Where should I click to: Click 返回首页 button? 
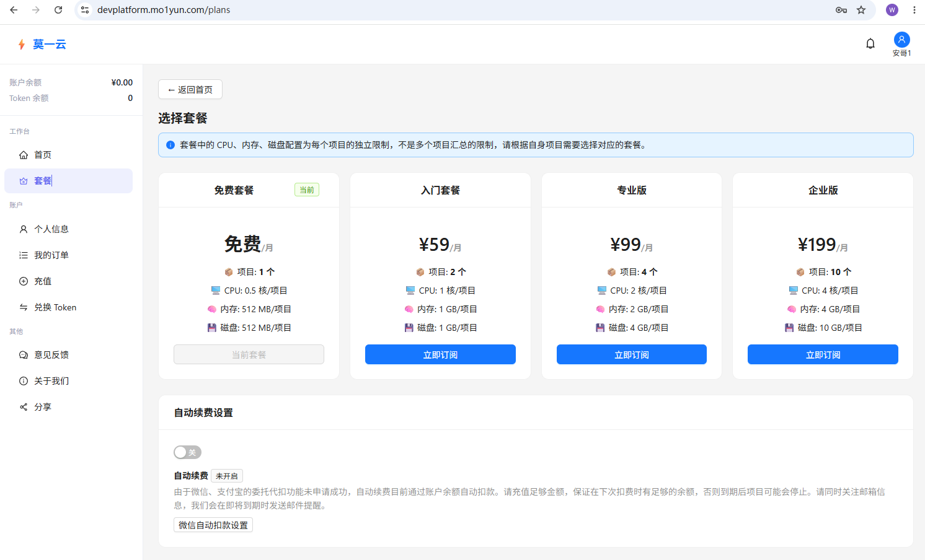(190, 89)
